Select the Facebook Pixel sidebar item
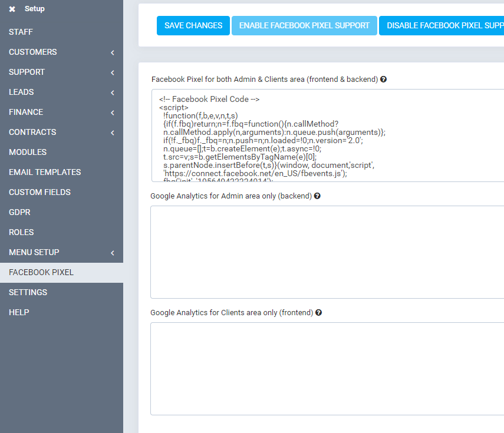Image resolution: width=504 pixels, height=433 pixels. [x=61, y=272]
